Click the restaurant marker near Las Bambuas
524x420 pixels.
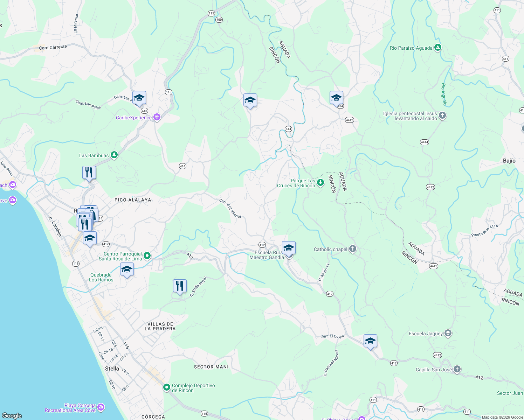click(x=89, y=172)
